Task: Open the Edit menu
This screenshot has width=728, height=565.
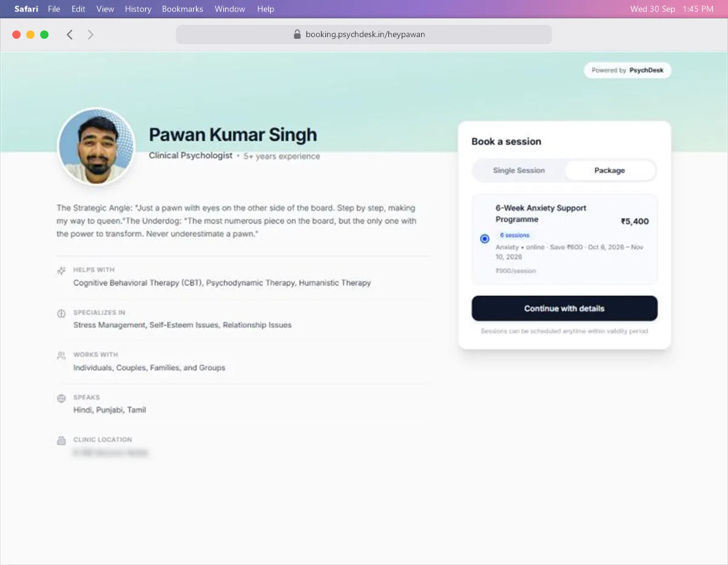Action: (x=78, y=9)
